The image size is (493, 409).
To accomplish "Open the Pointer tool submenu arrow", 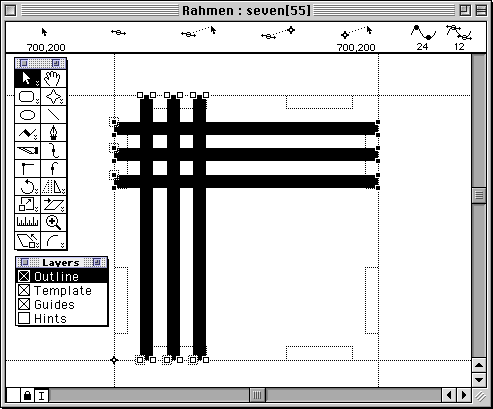I will (x=37, y=83).
